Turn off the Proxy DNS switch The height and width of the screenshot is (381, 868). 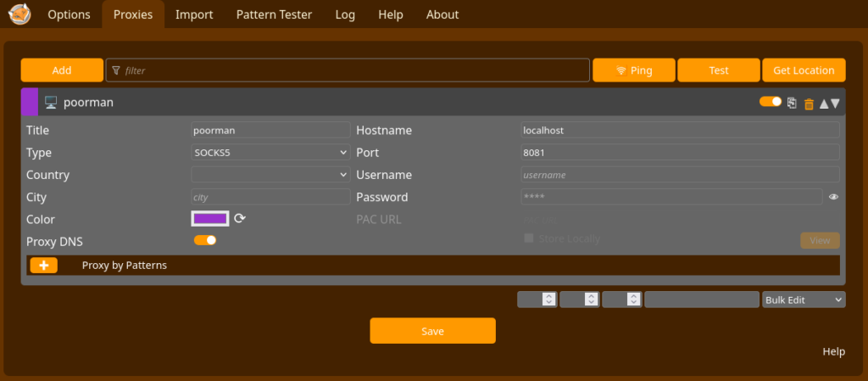[205, 241]
